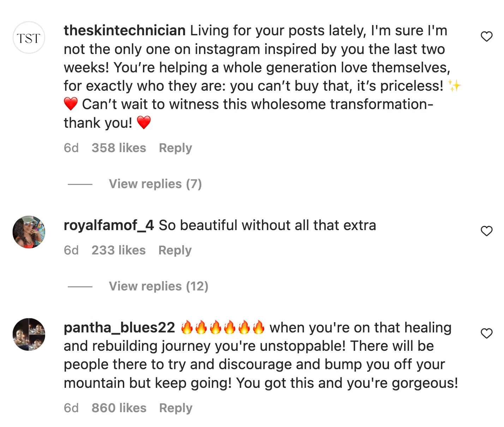Reply to theskintechnician's comment

coord(175,148)
